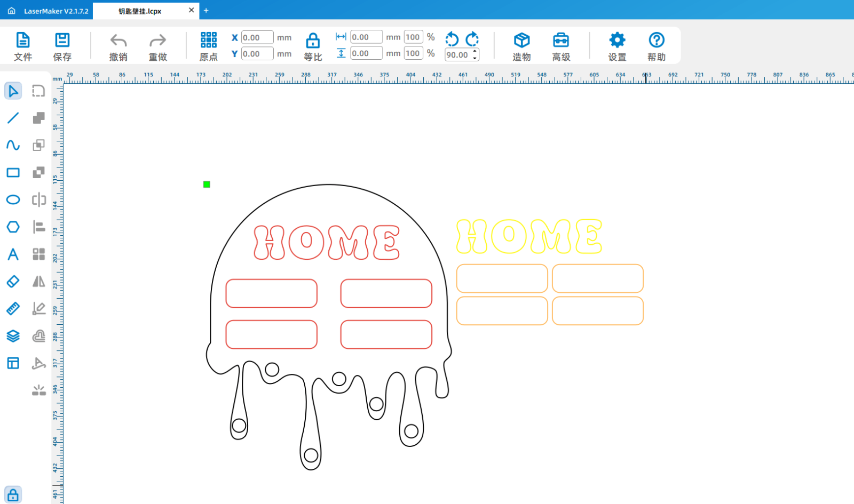Click the 保存 save button
Screen dimensions: 854x504
[x=62, y=46]
